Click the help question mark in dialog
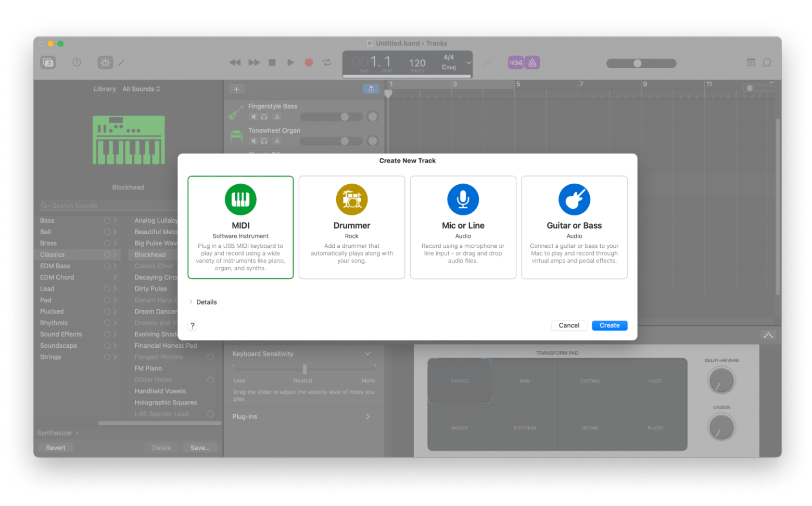The height and width of the screenshot is (506, 812). tap(193, 325)
